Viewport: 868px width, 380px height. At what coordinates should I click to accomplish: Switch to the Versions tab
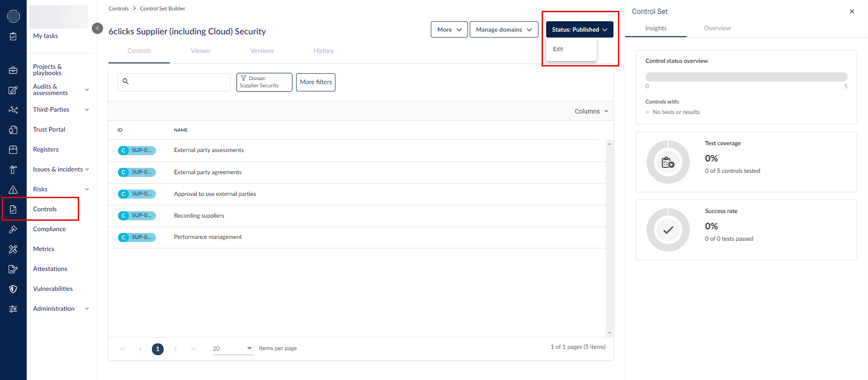[x=262, y=51]
